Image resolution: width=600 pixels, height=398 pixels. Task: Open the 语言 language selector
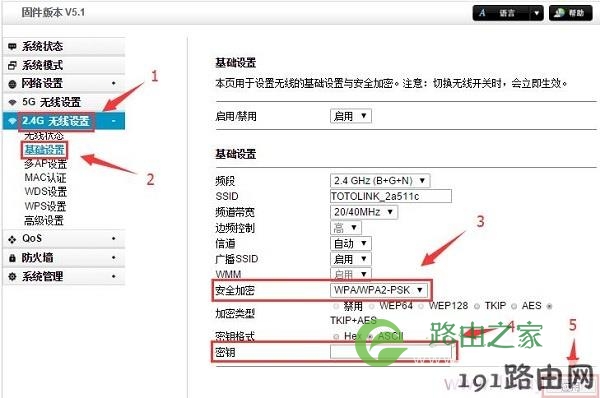[508, 13]
